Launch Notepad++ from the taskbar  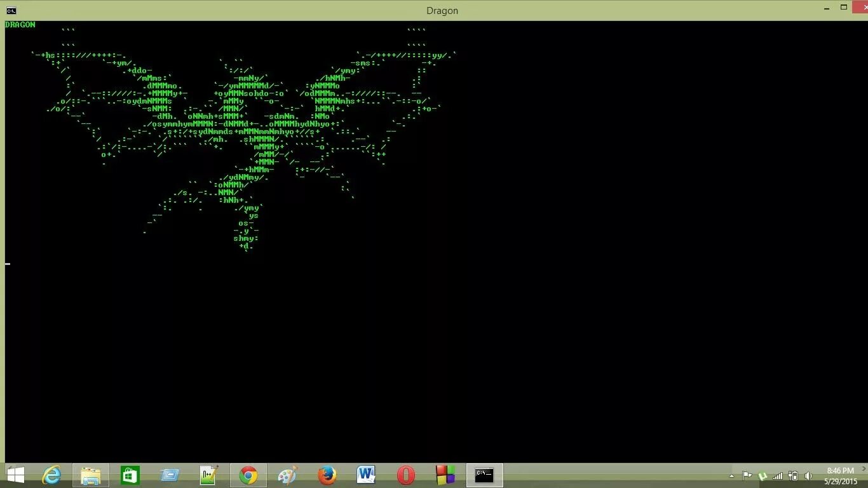[209, 475]
